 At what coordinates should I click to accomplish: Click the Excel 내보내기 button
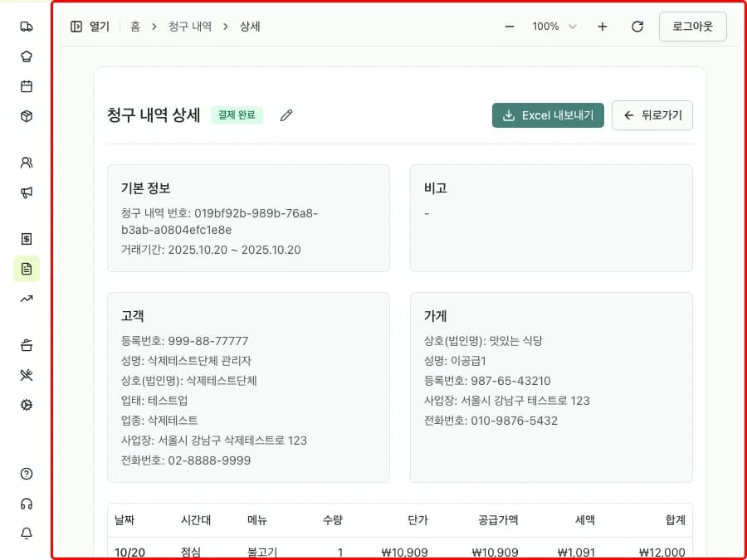pyautogui.click(x=549, y=115)
